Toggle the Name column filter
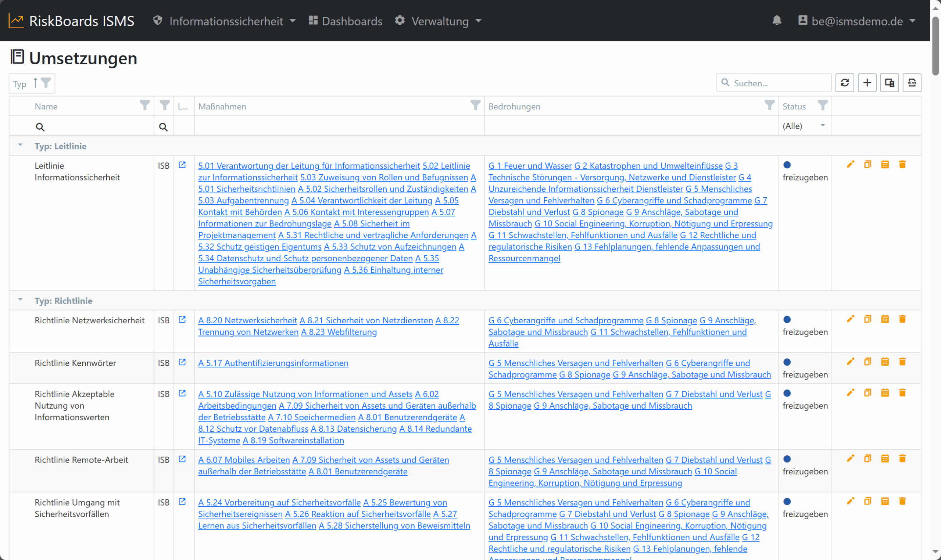This screenshot has width=941, height=560. tap(144, 105)
